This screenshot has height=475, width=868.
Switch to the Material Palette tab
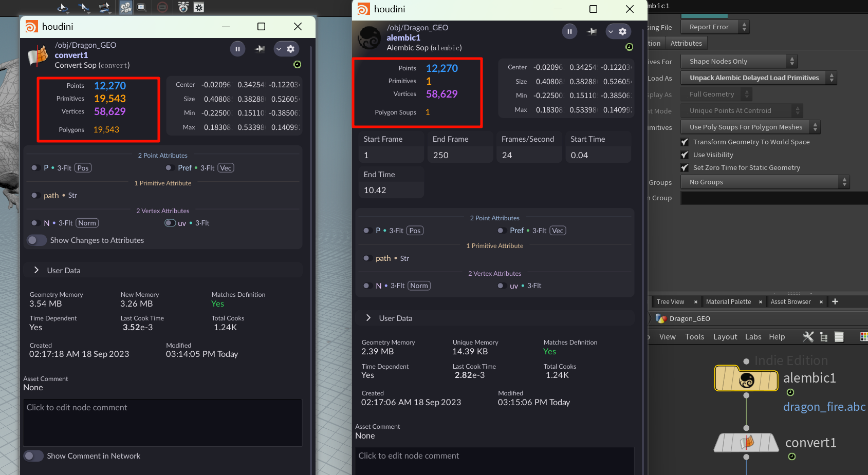pos(728,301)
